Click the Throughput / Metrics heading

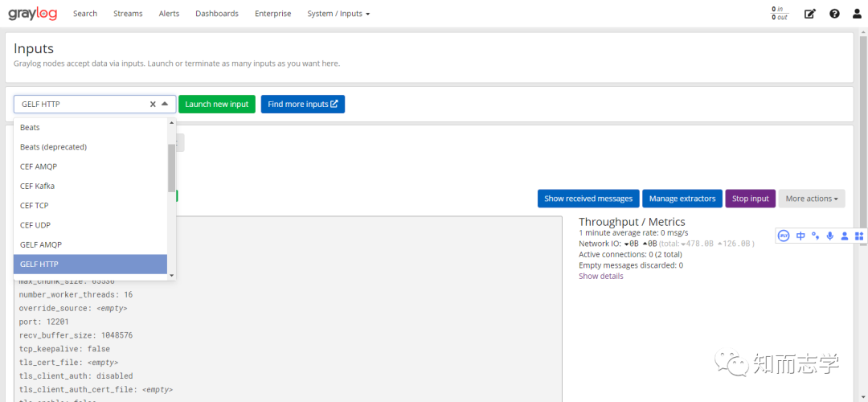tap(633, 222)
